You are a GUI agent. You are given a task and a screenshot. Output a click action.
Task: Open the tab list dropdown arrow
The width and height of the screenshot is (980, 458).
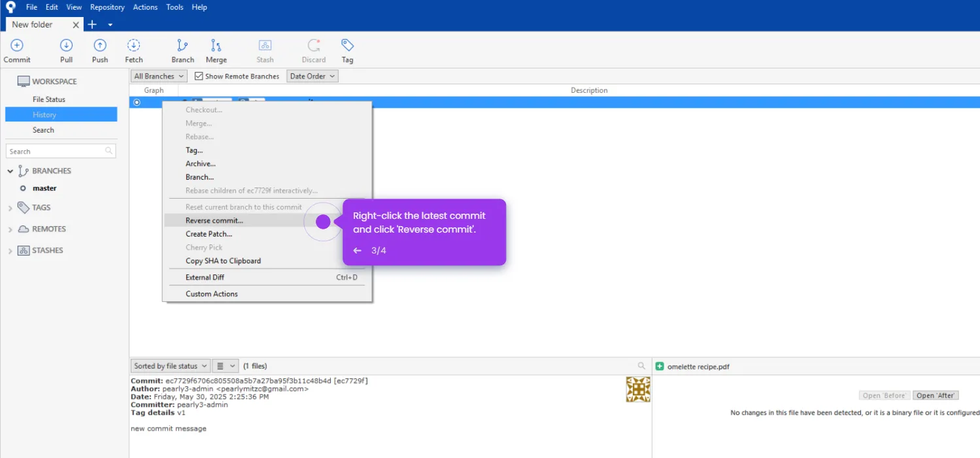tap(110, 25)
